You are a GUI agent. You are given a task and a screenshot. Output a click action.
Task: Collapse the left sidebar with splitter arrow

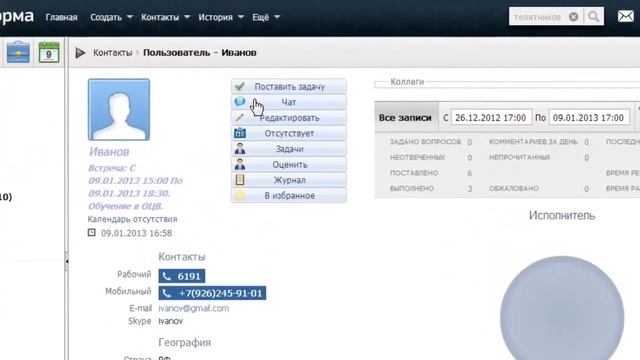point(67,261)
